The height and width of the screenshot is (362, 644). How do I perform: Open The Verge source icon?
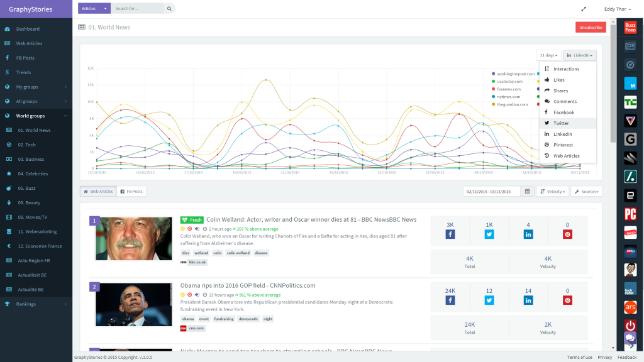pyautogui.click(x=630, y=121)
